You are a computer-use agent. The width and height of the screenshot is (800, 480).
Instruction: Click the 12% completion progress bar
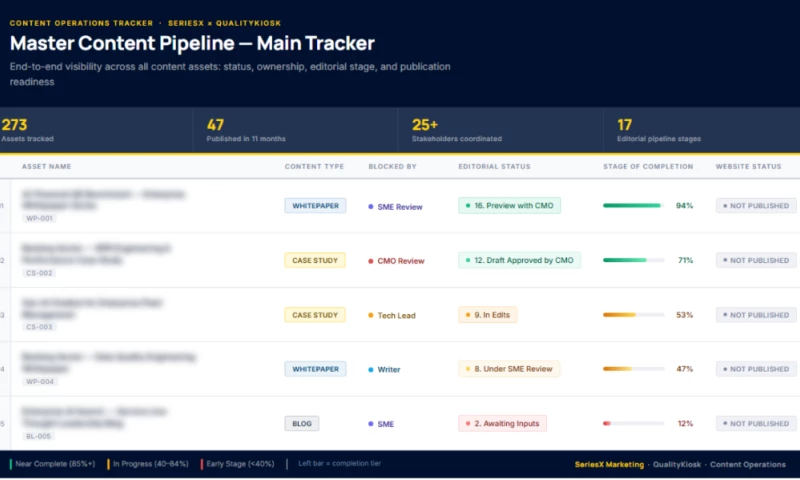tap(633, 423)
